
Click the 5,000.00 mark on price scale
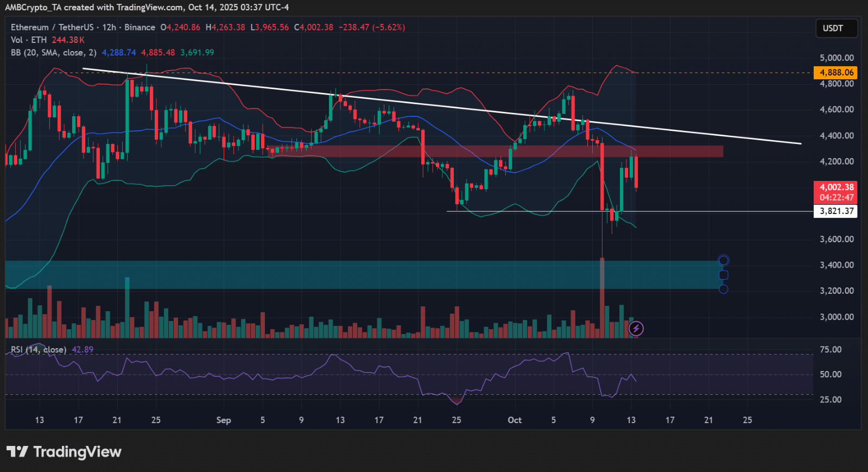coord(836,58)
